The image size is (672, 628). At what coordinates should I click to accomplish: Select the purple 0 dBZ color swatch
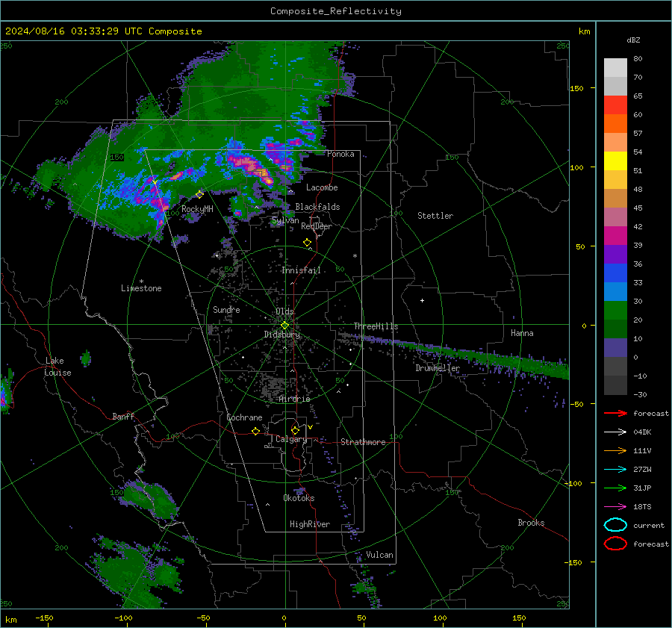[x=615, y=347]
